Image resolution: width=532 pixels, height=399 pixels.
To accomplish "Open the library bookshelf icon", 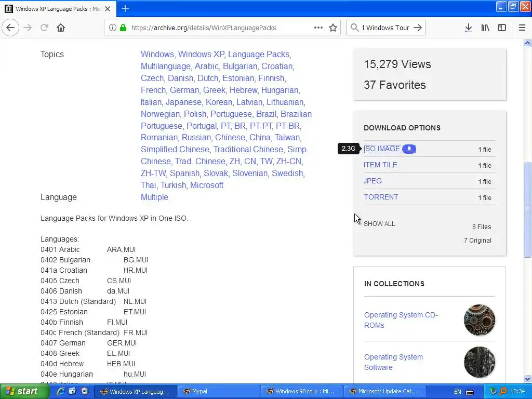I will [x=485, y=28].
